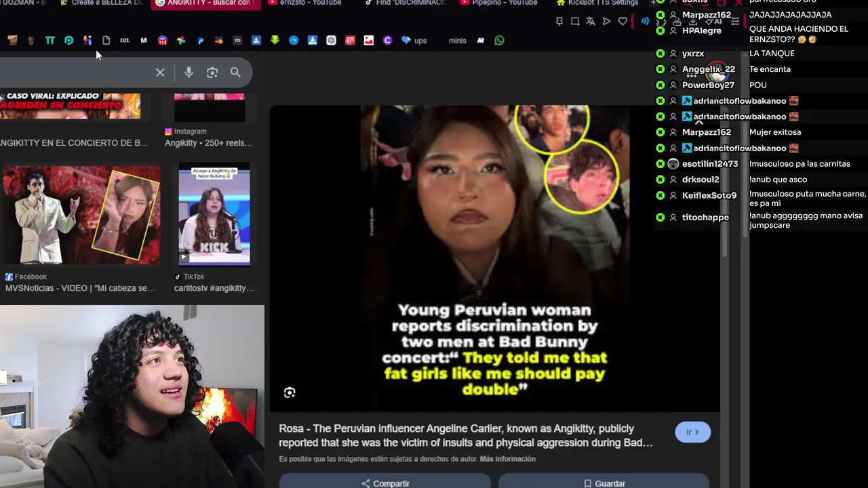868x488 pixels.
Task: Click chat username drksoul2
Action: pyautogui.click(x=701, y=180)
